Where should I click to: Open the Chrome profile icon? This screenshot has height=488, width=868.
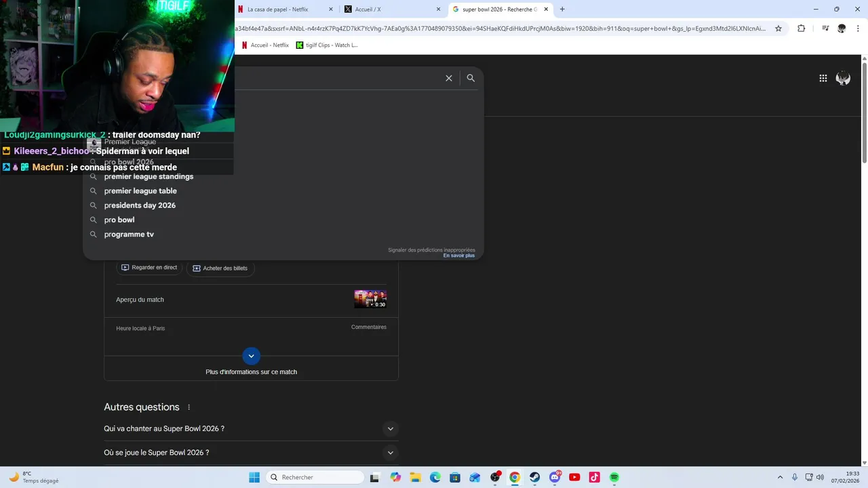(x=842, y=28)
